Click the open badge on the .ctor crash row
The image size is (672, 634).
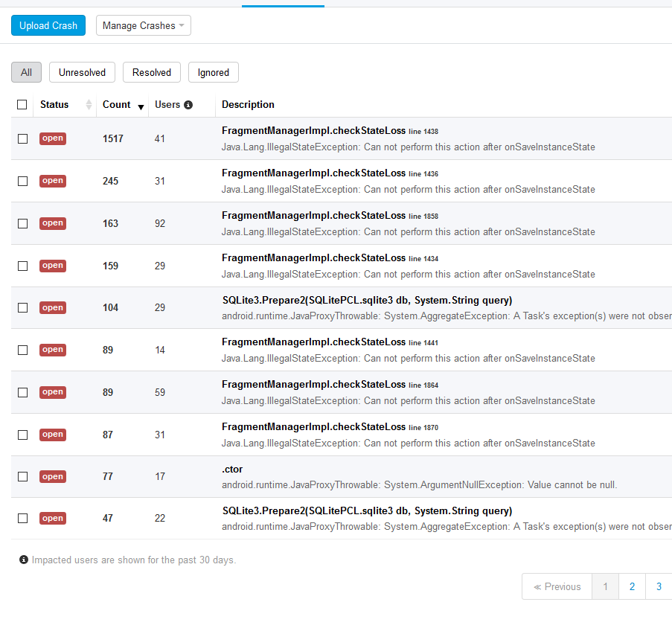click(52, 476)
